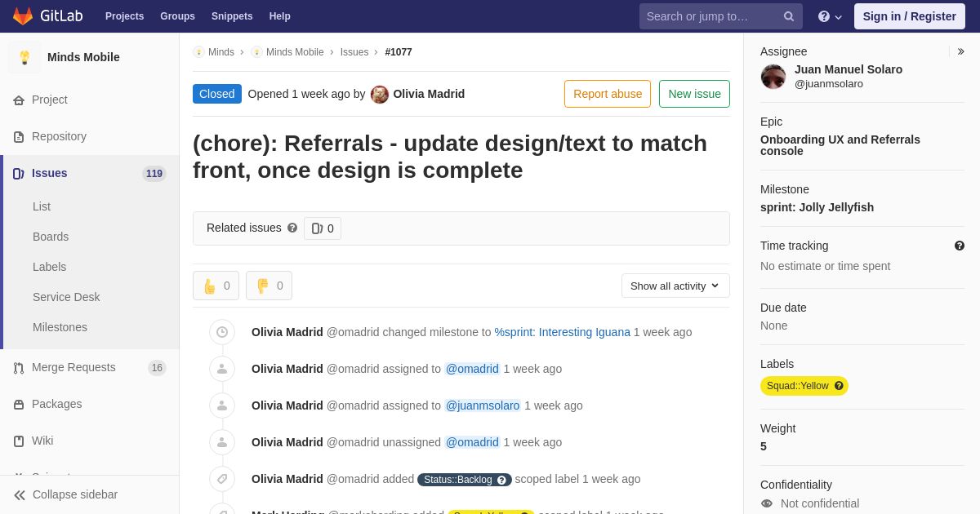Click the New issue button
980x514 pixels.
(x=694, y=94)
